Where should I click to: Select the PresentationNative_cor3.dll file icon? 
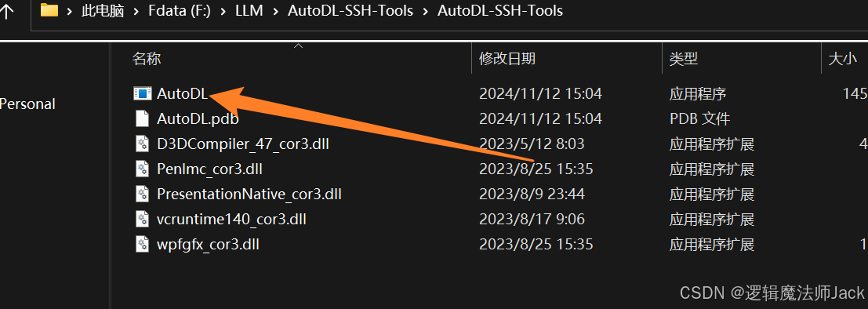(x=142, y=194)
